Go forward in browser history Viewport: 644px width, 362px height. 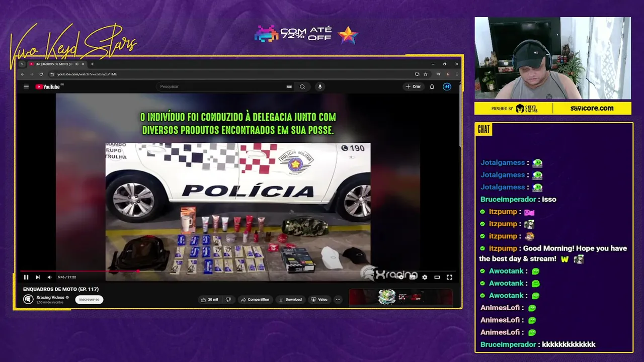pos(31,74)
